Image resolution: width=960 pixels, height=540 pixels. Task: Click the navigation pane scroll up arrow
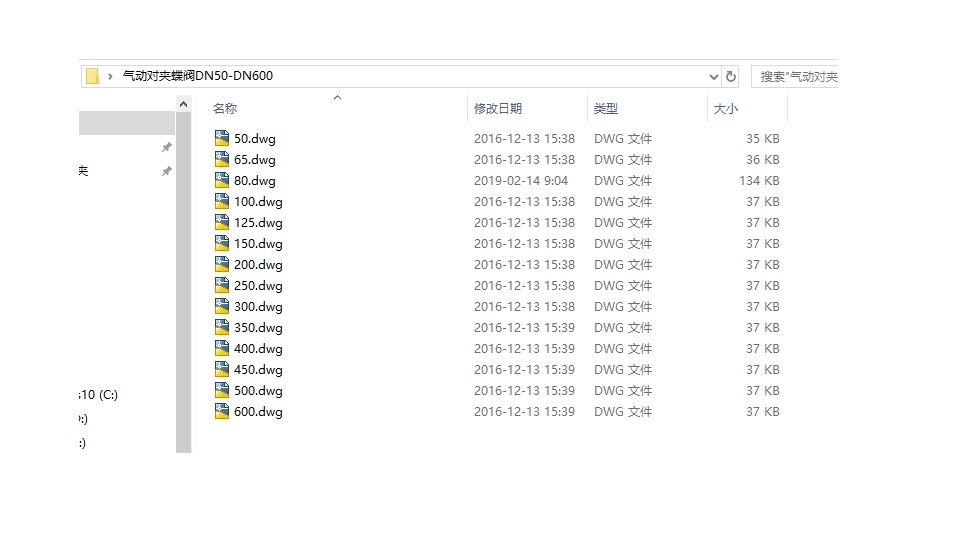[x=183, y=105]
